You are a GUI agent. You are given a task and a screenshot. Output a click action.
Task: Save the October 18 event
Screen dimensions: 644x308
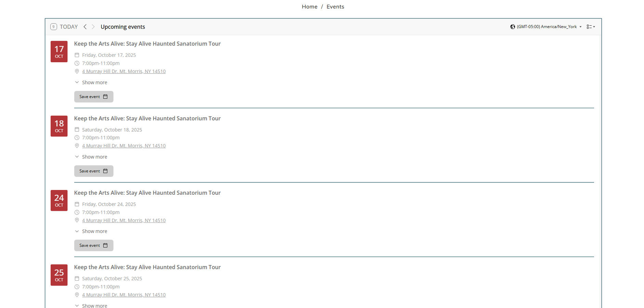coord(94,171)
